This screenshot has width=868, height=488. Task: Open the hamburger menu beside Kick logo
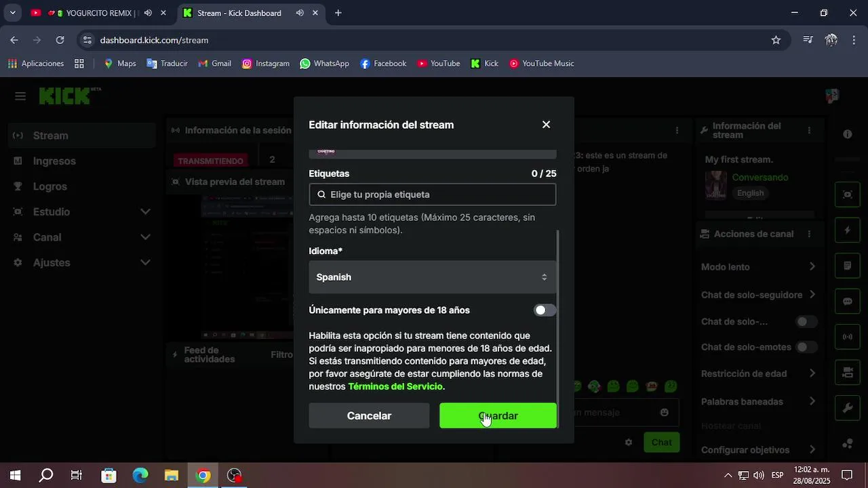tap(20, 96)
